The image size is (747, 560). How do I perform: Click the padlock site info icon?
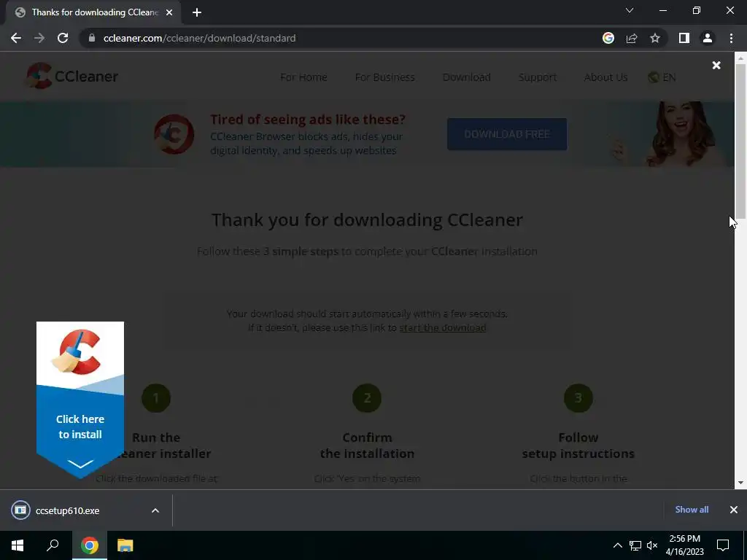[92, 38]
